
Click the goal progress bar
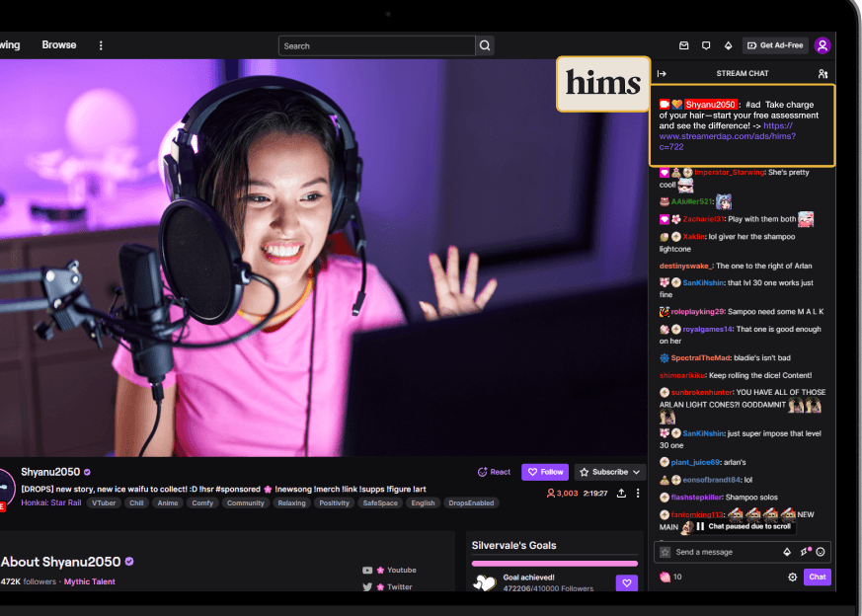[555, 564]
